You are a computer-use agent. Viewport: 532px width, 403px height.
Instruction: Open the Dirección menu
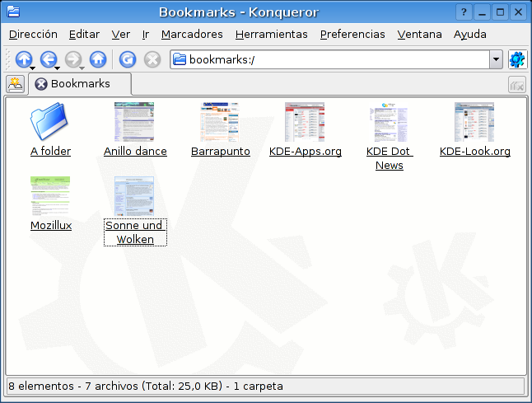[x=33, y=35]
